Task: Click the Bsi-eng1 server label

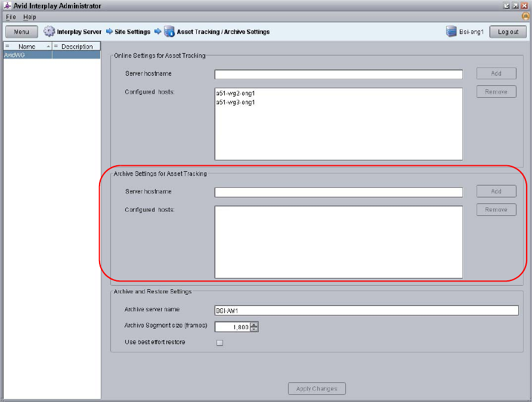Action: pyautogui.click(x=471, y=32)
